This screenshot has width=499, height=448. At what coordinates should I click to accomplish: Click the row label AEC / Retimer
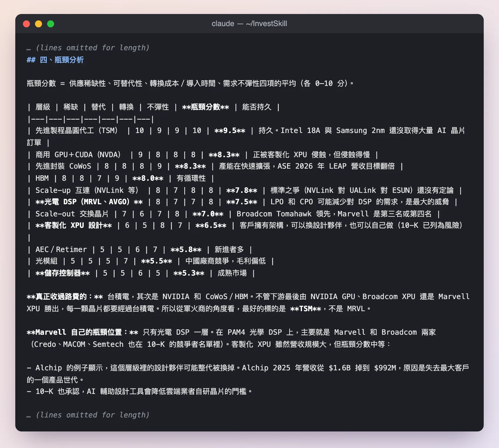coord(61,249)
